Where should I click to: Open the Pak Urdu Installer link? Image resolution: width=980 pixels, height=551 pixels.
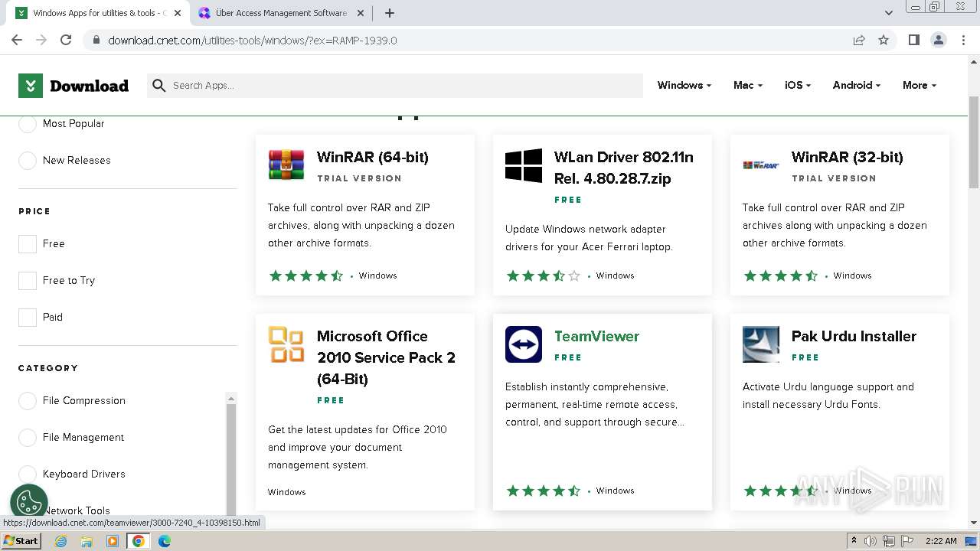854,337
